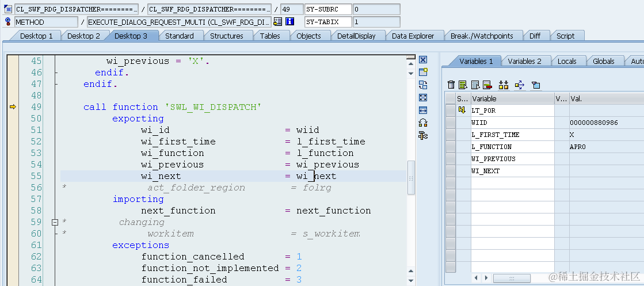
Task: Click the table icon with red bar
Action: coord(487,85)
